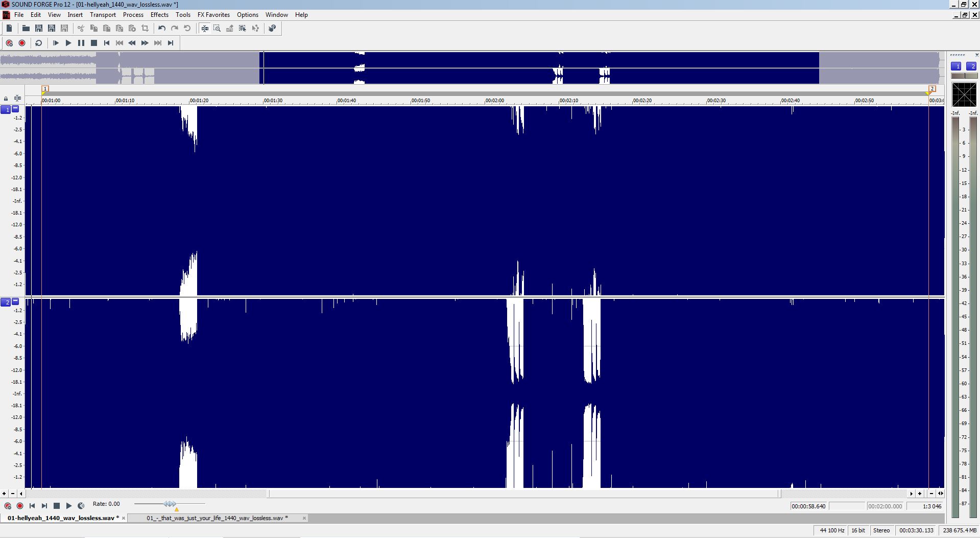Image resolution: width=980 pixels, height=538 pixels.
Task: Open the Tools menu
Action: [x=183, y=15]
